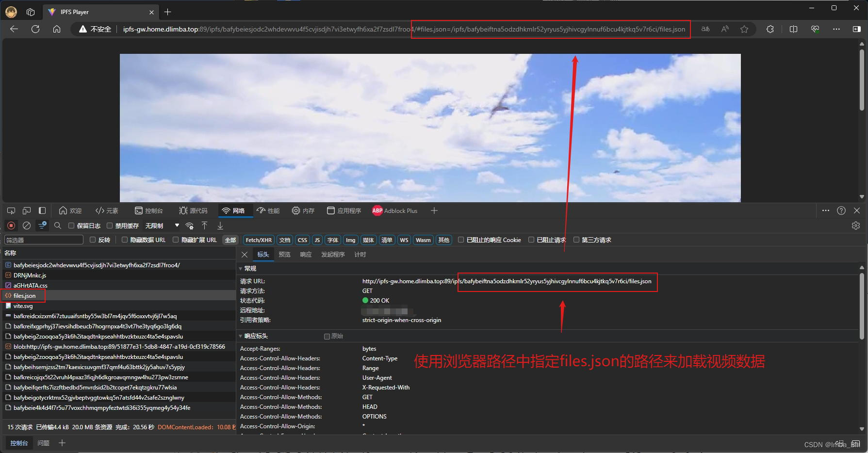
Task: Filter requests by Fetch/XHR
Action: click(259, 240)
